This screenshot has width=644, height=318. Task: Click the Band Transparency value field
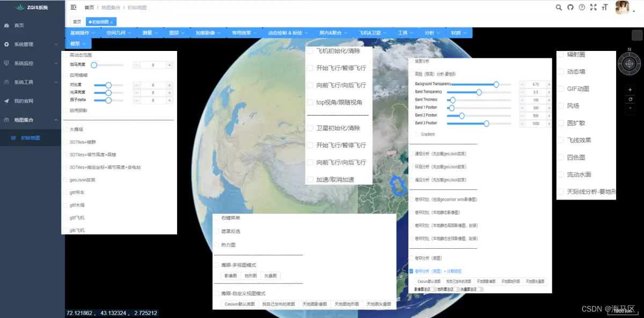[536, 92]
